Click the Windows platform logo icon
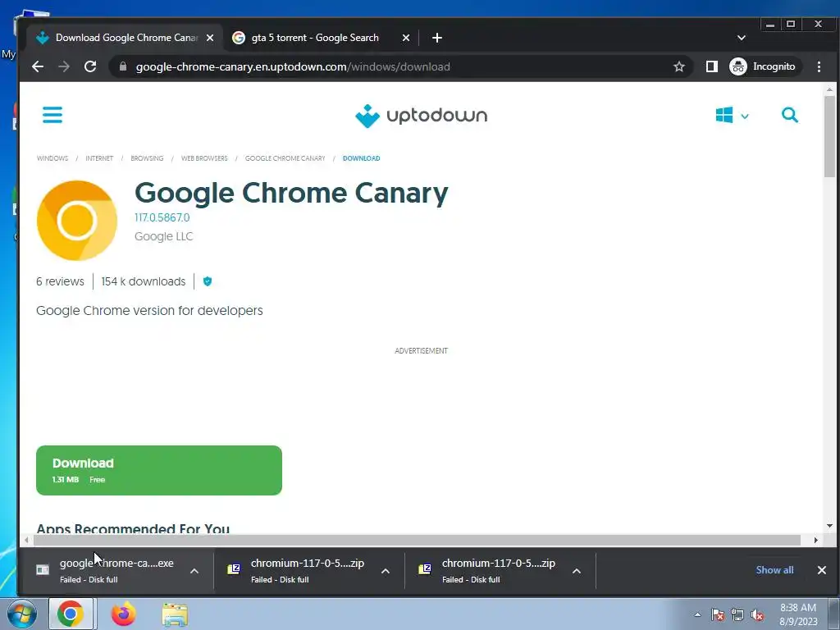Screen dimensions: 840x630 point(724,115)
